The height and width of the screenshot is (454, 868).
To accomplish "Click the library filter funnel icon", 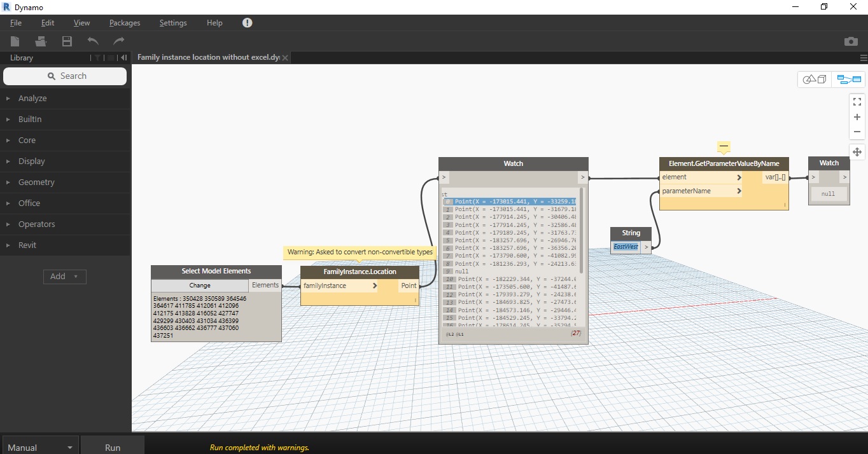I will tap(97, 58).
